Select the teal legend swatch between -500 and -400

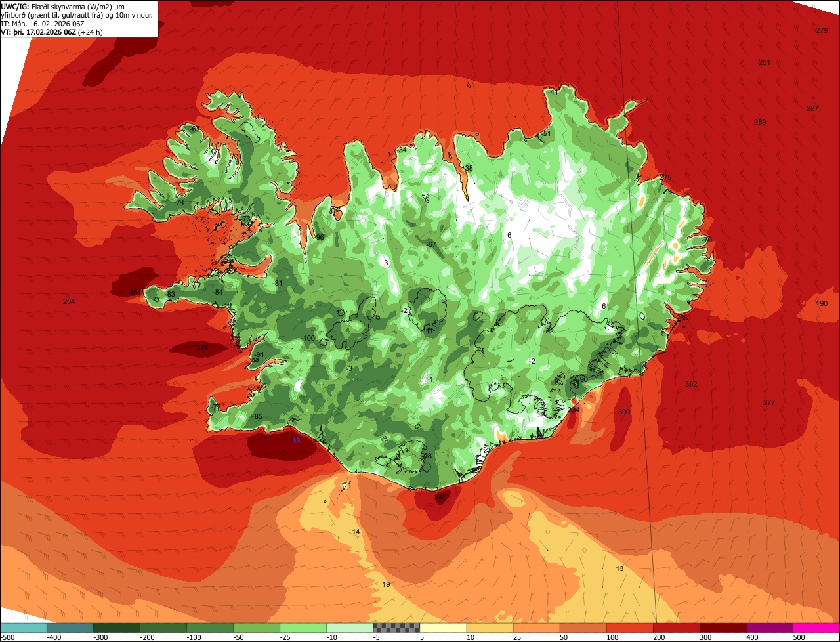(x=23, y=628)
